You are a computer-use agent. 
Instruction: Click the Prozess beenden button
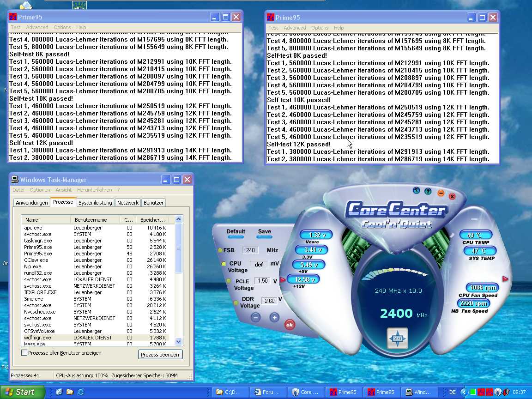[x=160, y=355]
